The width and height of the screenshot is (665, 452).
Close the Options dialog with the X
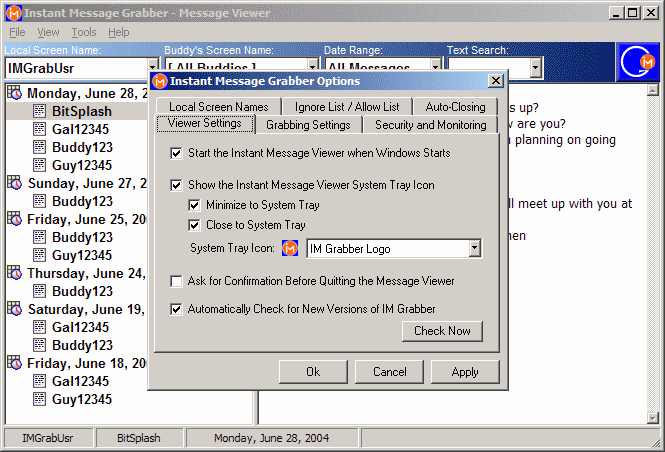pyautogui.click(x=495, y=81)
